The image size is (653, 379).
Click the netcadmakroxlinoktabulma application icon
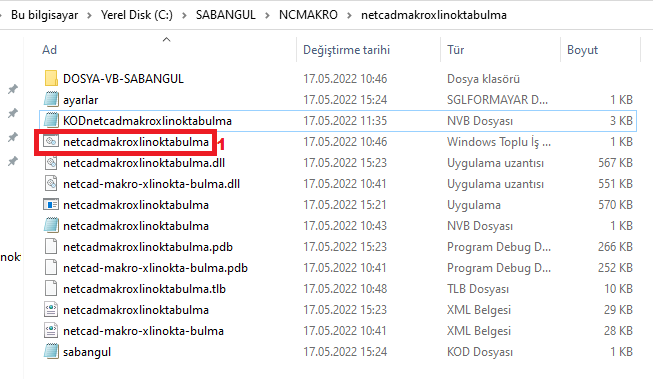[51, 204]
